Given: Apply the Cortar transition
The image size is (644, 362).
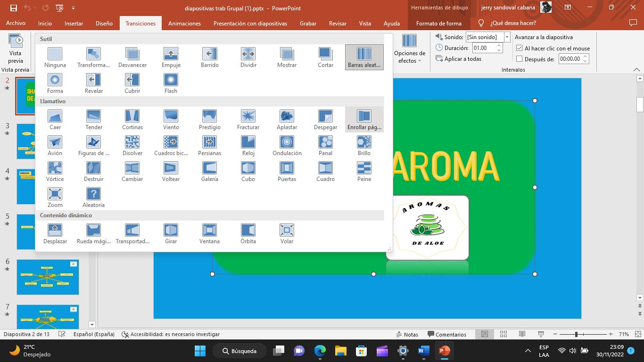Looking at the screenshot, I should [326, 58].
